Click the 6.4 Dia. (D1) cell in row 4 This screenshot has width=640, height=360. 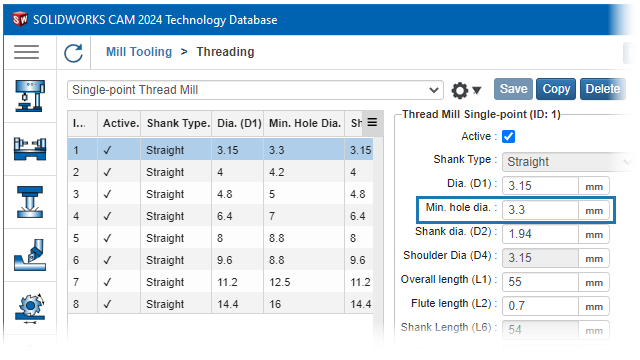pos(238,216)
